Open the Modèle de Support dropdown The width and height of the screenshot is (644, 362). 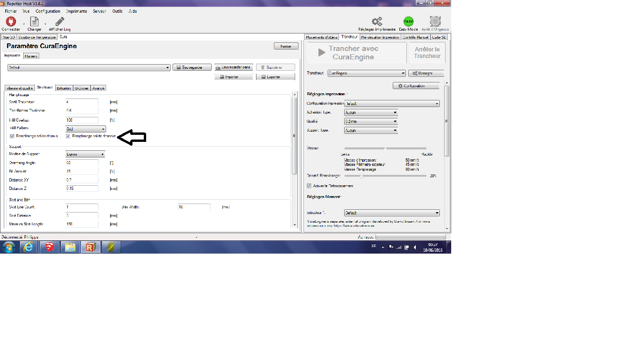click(85, 154)
